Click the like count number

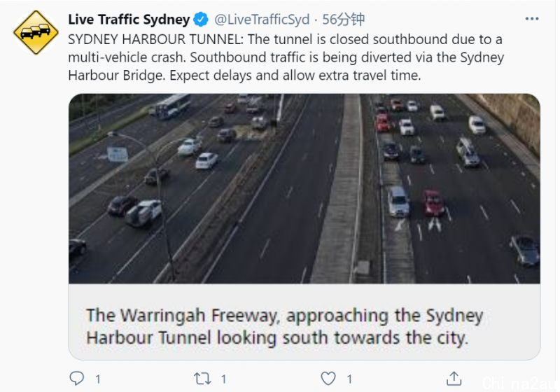point(349,379)
